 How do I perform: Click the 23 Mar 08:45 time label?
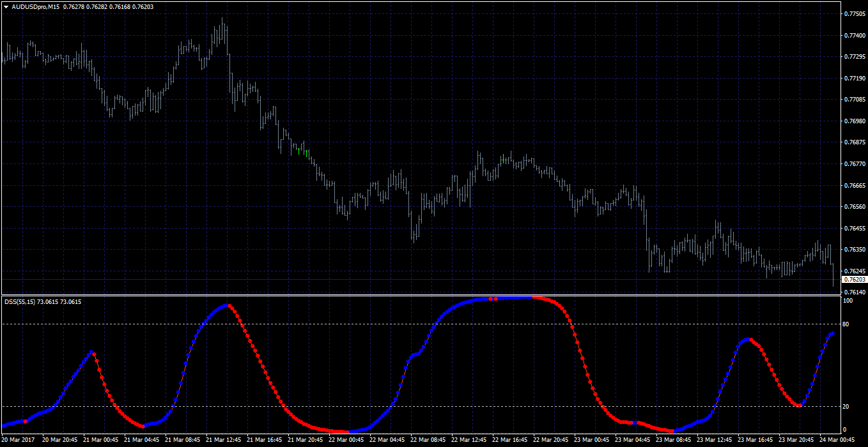tap(674, 440)
